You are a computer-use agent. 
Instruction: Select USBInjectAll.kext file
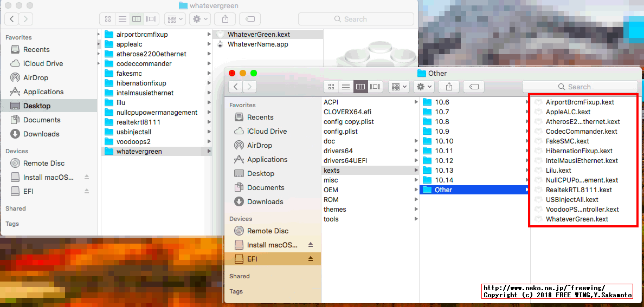pyautogui.click(x=572, y=199)
